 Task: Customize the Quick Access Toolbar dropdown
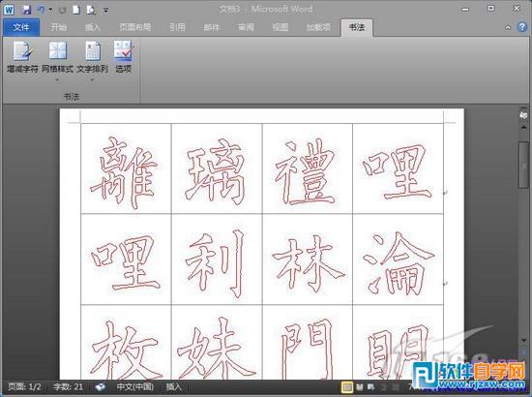coord(105,11)
